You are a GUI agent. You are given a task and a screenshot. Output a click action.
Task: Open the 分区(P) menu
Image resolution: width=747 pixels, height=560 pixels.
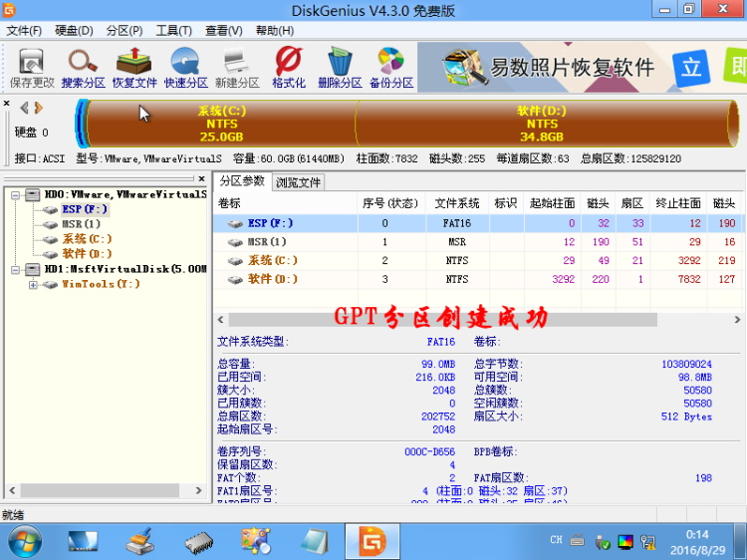(124, 31)
